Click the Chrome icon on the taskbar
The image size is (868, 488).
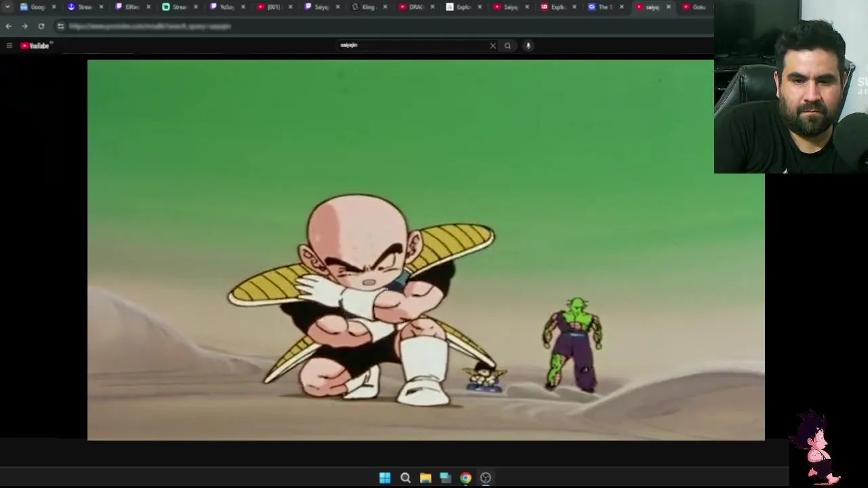coord(465,478)
